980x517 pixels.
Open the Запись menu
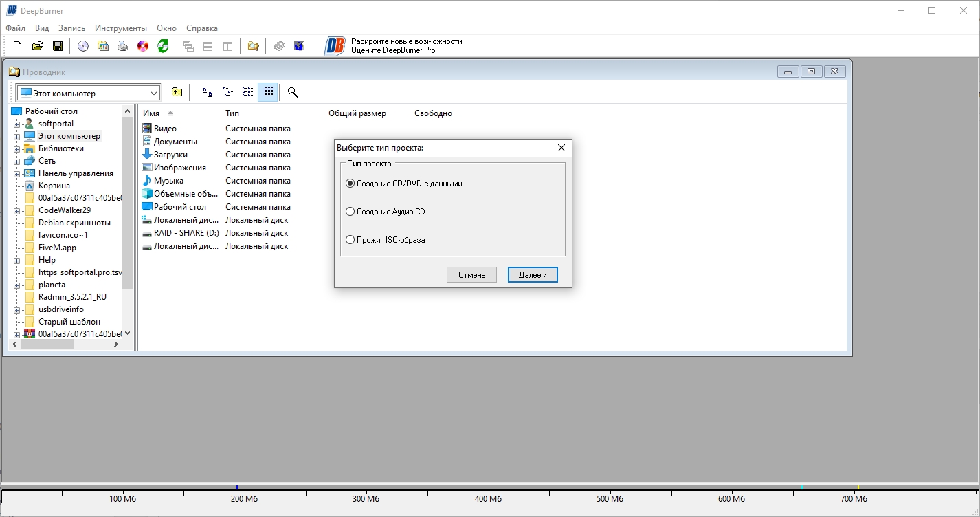click(x=72, y=28)
